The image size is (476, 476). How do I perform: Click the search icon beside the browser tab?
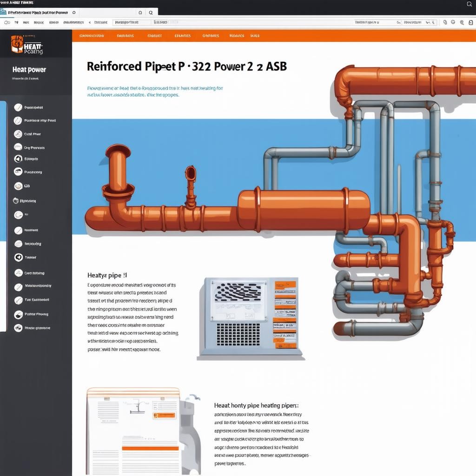[152, 13]
